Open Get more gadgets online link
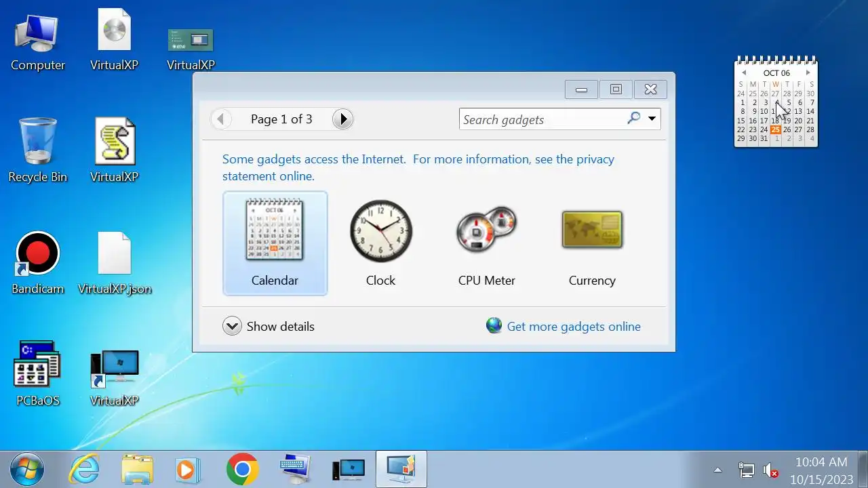The height and width of the screenshot is (488, 868). pyautogui.click(x=564, y=326)
